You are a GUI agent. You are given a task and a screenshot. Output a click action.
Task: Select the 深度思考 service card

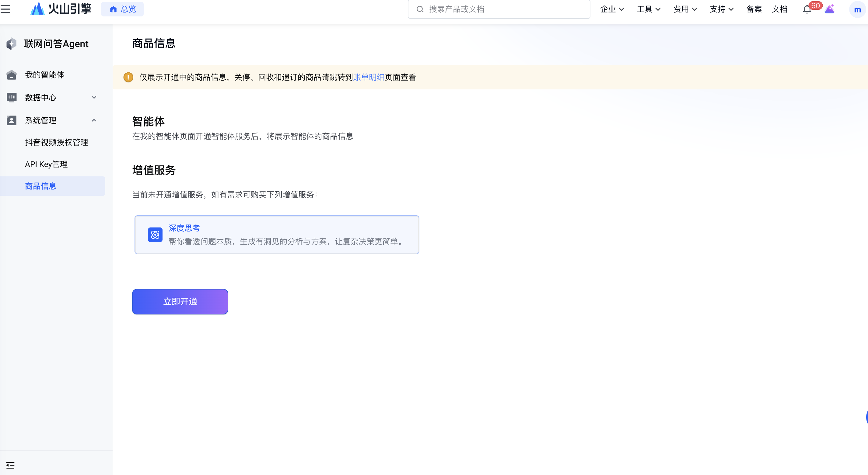pyautogui.click(x=277, y=235)
